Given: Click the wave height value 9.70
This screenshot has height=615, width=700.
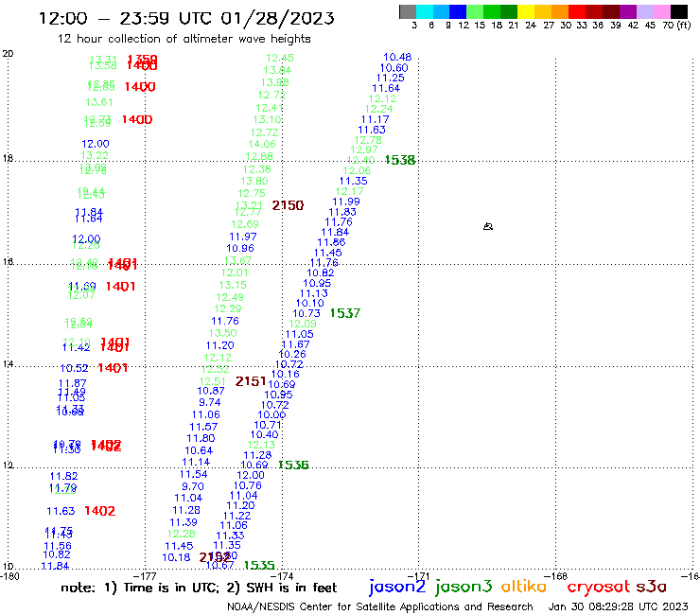Looking at the screenshot, I should pos(192,486).
